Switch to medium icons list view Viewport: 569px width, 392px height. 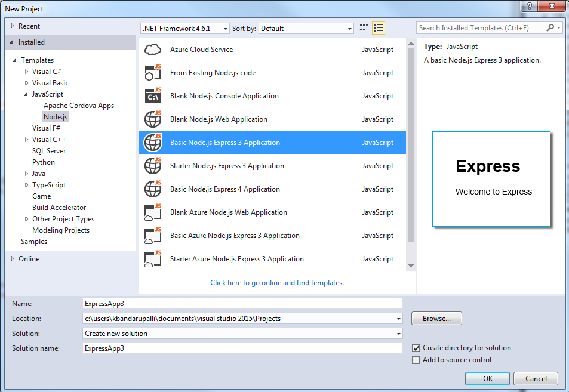click(x=379, y=28)
